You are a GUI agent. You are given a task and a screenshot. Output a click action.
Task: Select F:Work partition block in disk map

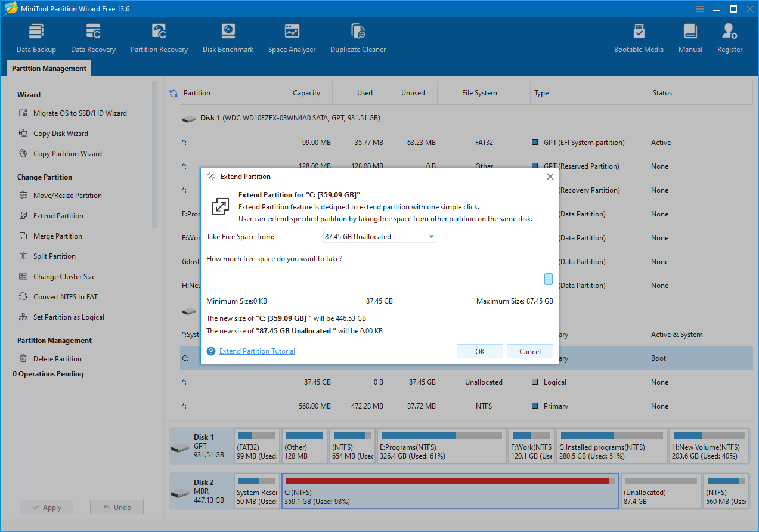tap(532, 446)
